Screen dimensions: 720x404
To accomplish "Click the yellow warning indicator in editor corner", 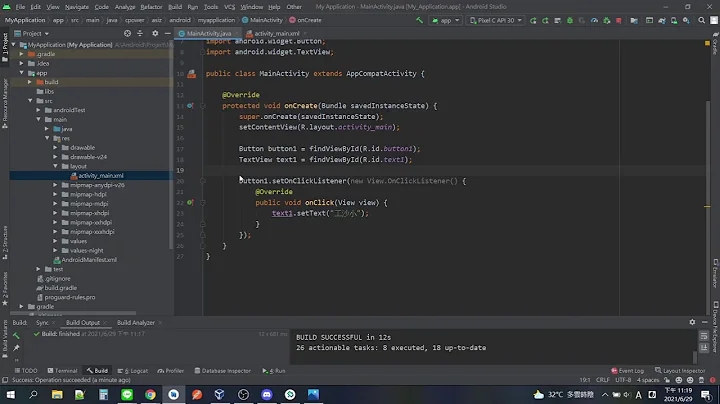I will (x=707, y=43).
